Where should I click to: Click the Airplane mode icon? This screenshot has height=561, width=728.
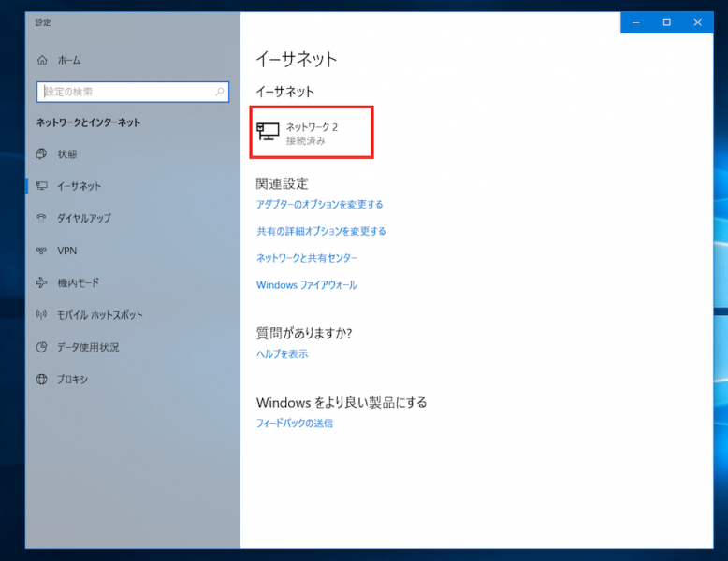coord(41,282)
